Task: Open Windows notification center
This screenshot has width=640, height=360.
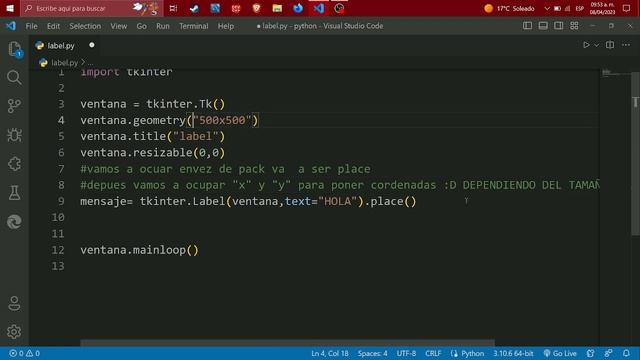Action: [x=627, y=8]
